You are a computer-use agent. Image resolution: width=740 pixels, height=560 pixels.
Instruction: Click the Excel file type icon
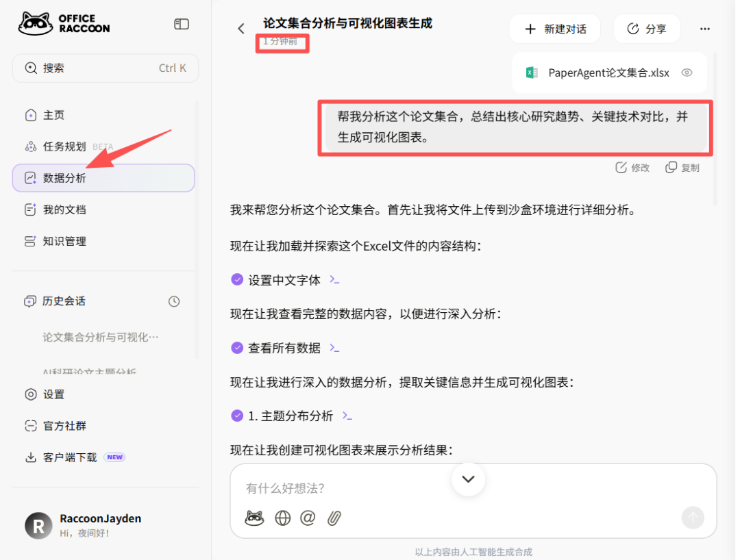pyautogui.click(x=532, y=73)
